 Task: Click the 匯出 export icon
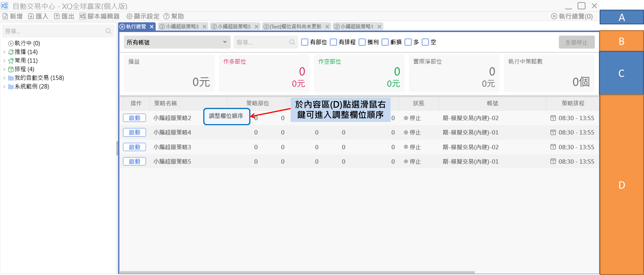[57, 16]
